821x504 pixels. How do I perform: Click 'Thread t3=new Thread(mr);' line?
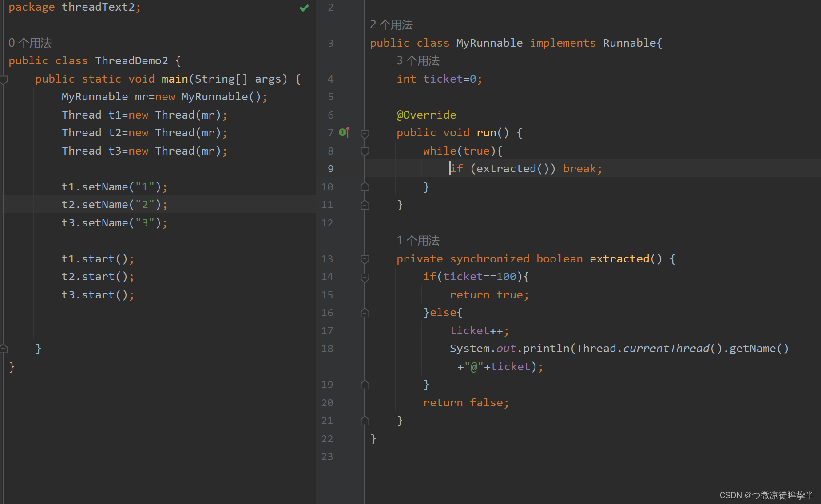144,151
